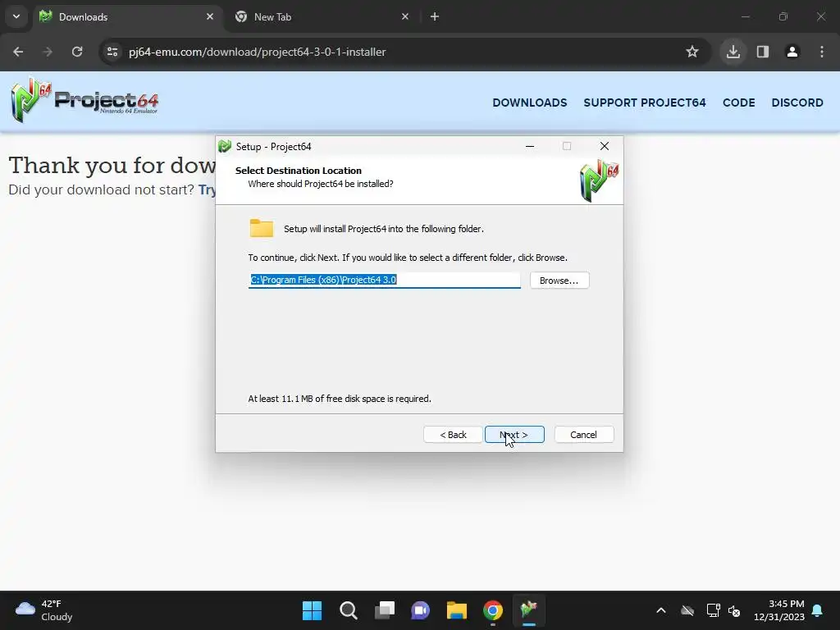Image resolution: width=840 pixels, height=630 pixels.
Task: Open taskbar Search
Action: pyautogui.click(x=348, y=610)
